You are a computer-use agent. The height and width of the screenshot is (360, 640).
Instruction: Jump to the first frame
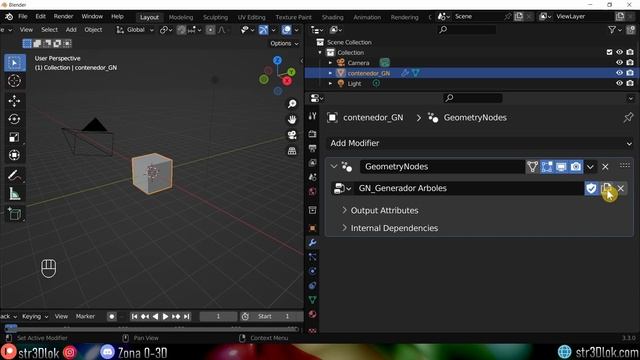[x=134, y=316]
